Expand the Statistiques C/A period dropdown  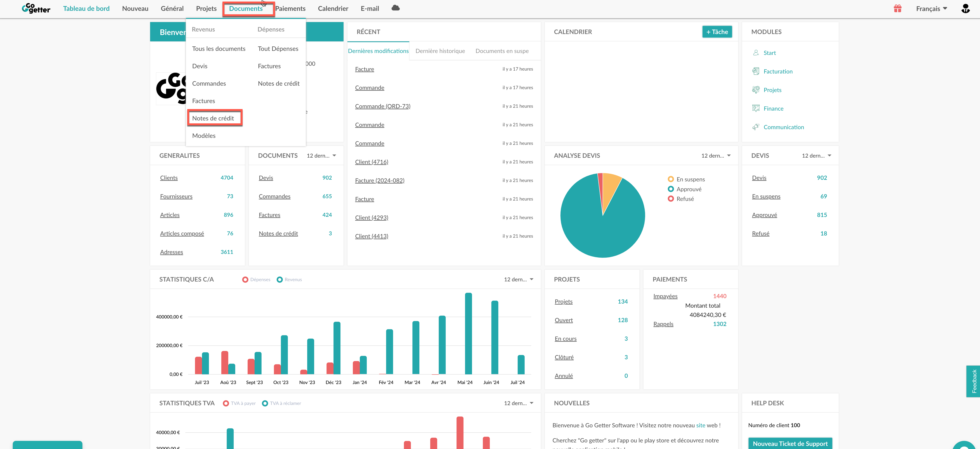[x=518, y=280]
